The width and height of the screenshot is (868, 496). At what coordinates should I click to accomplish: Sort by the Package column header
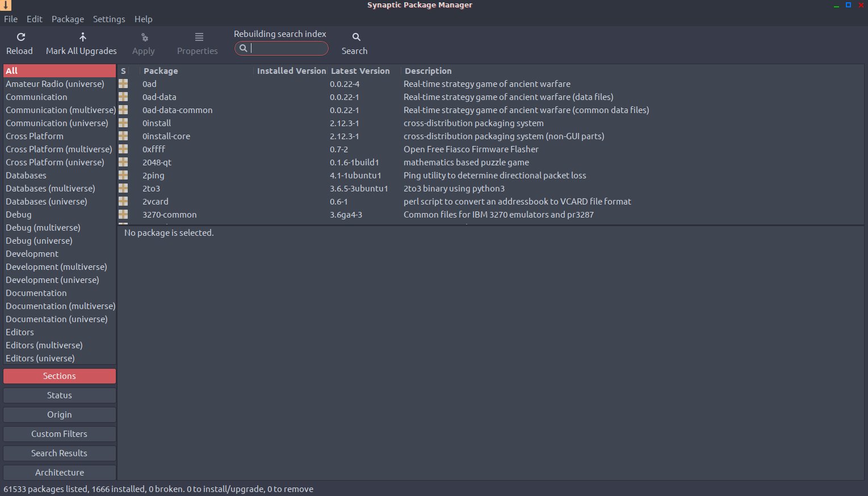tap(161, 71)
